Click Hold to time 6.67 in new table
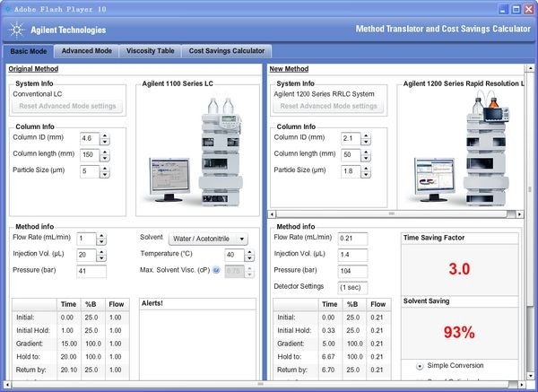Viewport: 538px width, 392px height. [x=328, y=357]
